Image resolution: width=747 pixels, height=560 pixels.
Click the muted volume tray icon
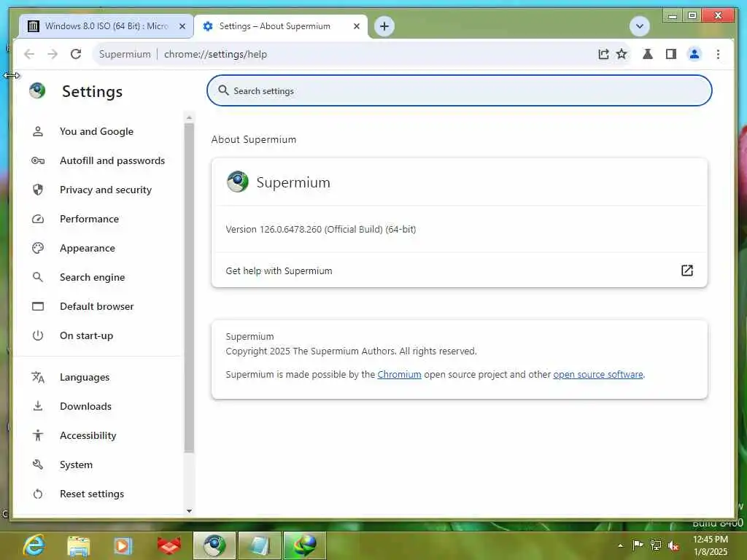673,545
